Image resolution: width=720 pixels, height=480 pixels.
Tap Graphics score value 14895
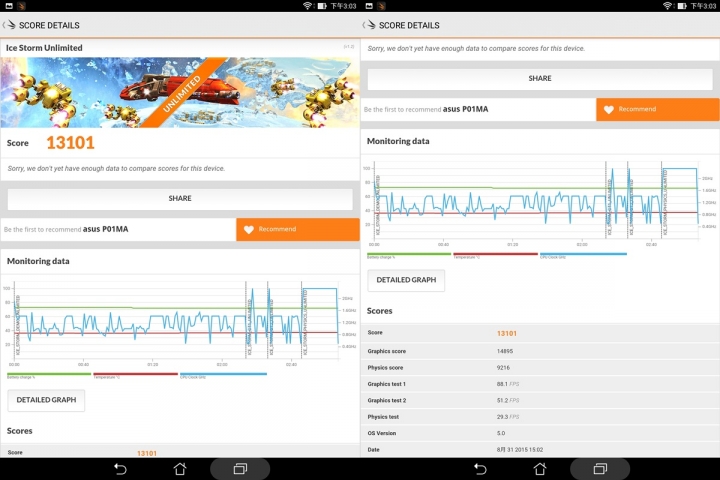point(505,351)
